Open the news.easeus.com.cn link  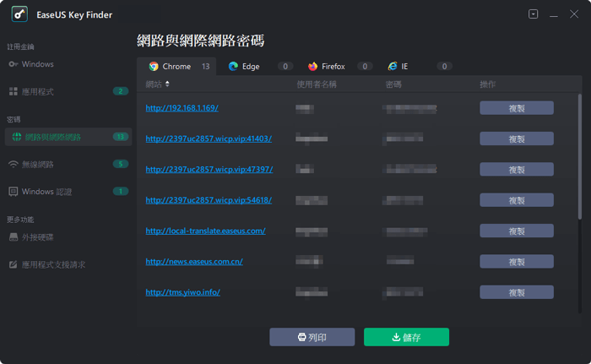click(193, 262)
